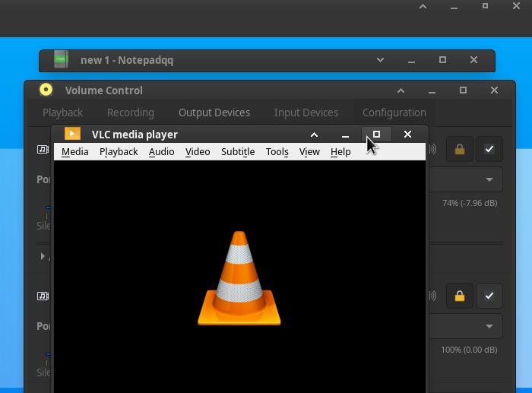Maximize the Volume Control window

tap(463, 90)
